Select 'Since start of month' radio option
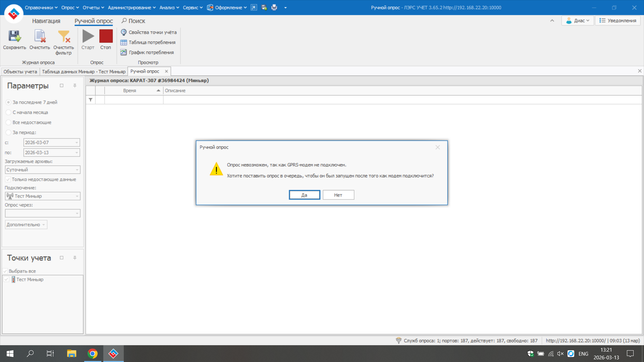This screenshot has height=362, width=644. [9, 112]
